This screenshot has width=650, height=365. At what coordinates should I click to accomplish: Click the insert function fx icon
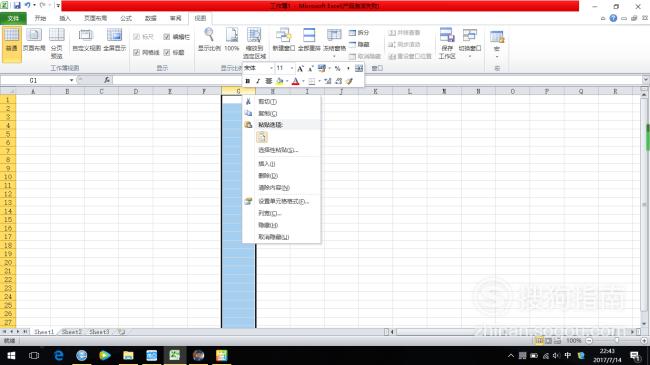pos(107,80)
